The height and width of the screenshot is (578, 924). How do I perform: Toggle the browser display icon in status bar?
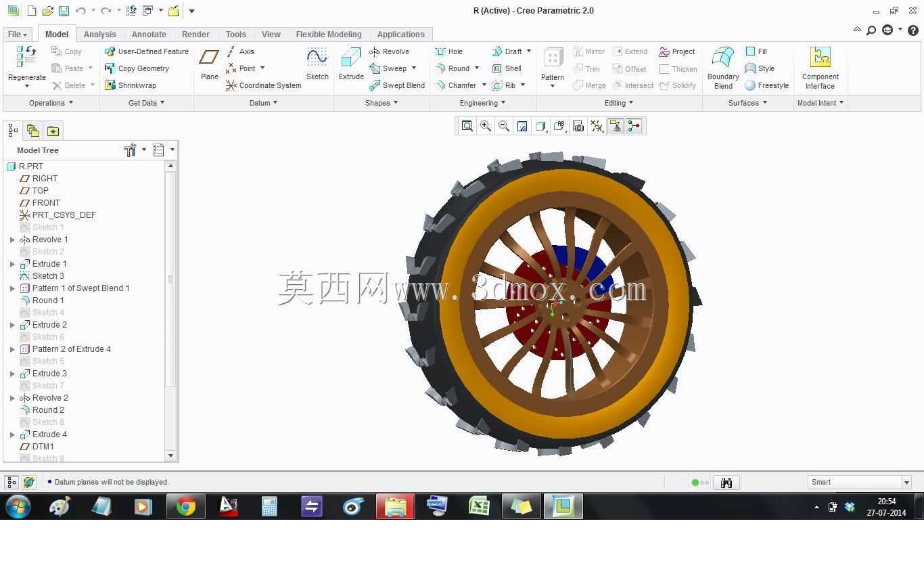(x=28, y=483)
